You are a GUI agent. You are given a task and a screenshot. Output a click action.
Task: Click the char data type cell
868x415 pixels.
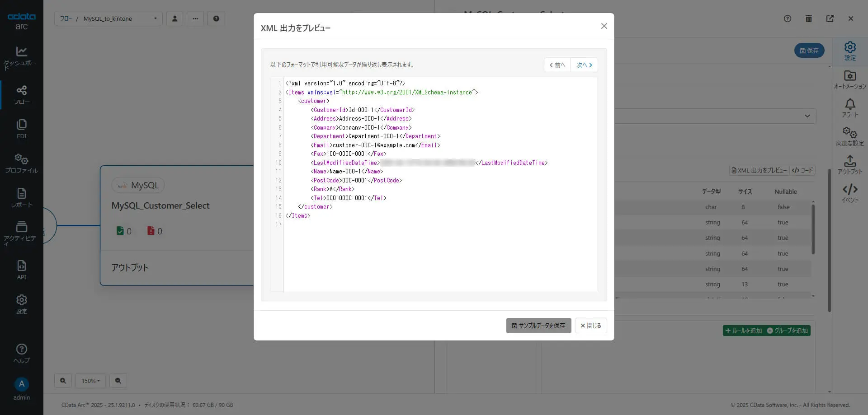tap(711, 207)
